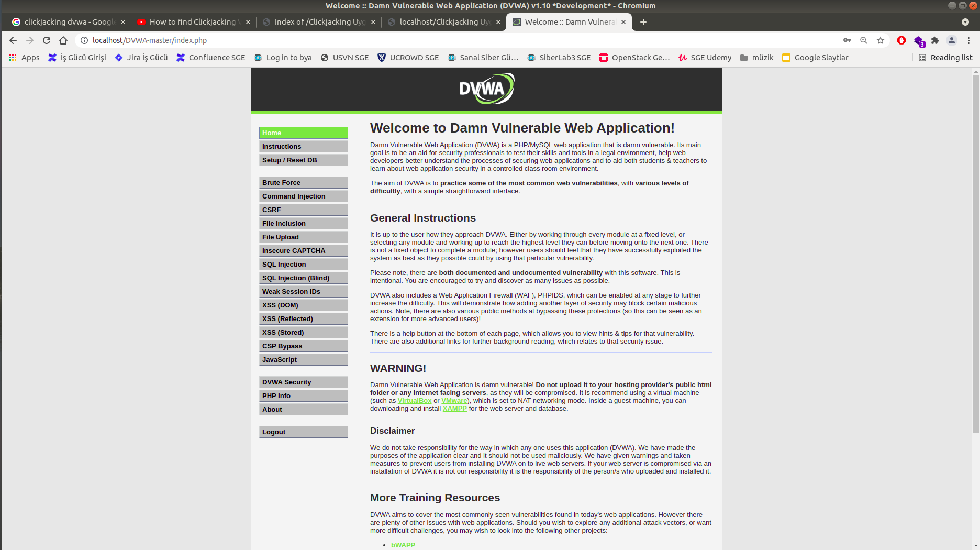Open the XSS (DOM) module

point(304,305)
